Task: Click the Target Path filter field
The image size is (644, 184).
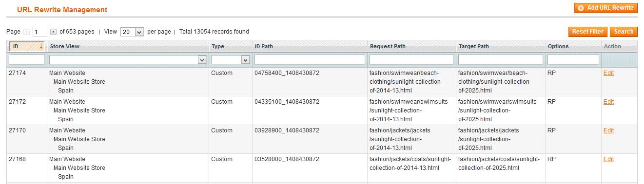Action: pyautogui.click(x=501, y=59)
